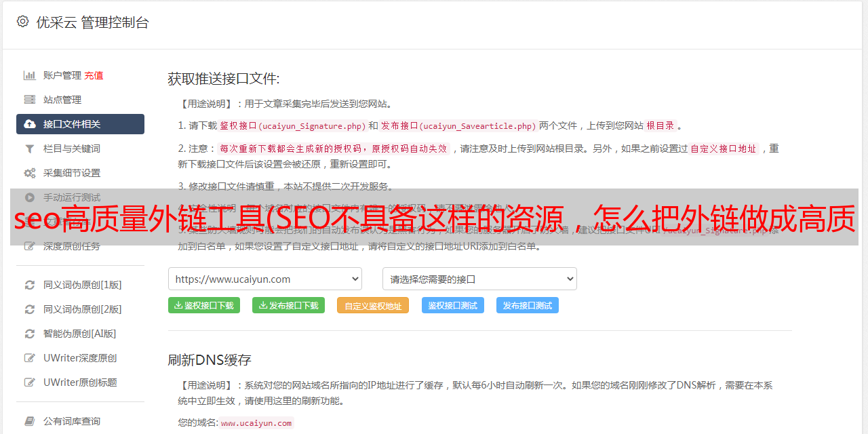Click the funnel icon for 栏目与关键词
Screen dimensions: 868x434
[30, 149]
